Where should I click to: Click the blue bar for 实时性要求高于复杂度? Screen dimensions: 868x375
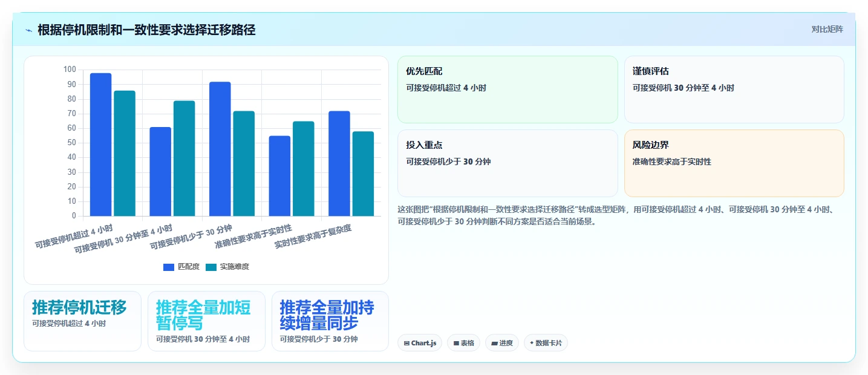[339, 163]
